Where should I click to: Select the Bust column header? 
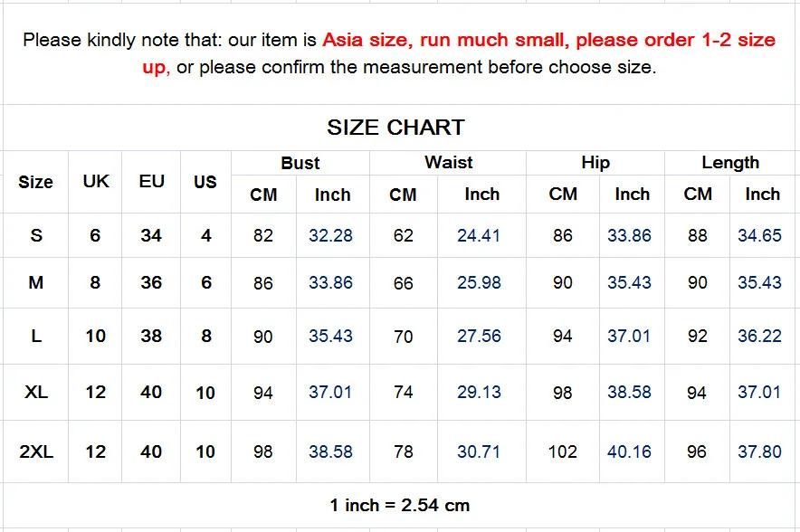point(300,163)
